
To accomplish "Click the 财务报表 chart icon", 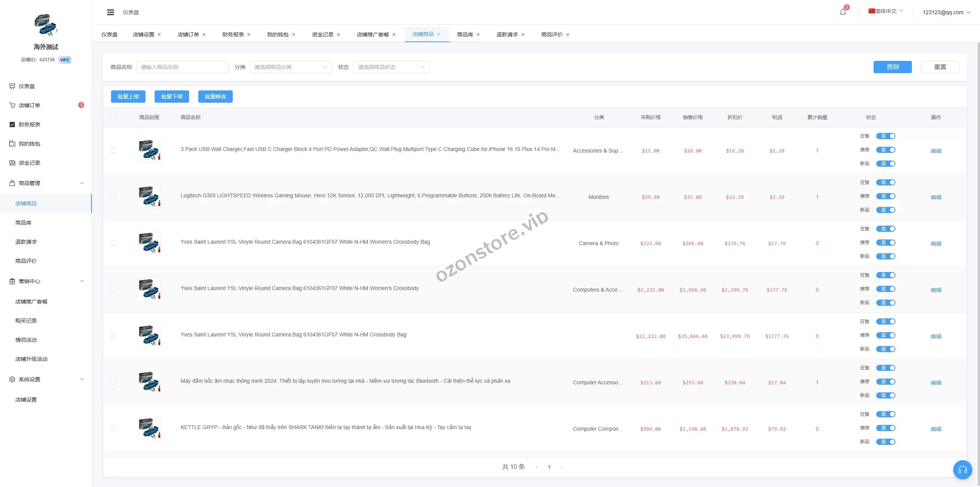I will point(12,125).
